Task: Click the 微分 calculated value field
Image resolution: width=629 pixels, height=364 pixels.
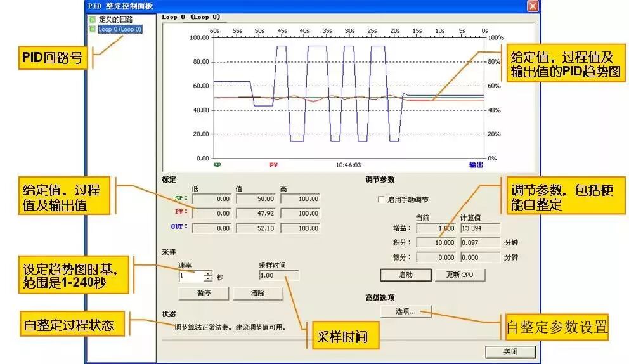Action: tap(480, 257)
